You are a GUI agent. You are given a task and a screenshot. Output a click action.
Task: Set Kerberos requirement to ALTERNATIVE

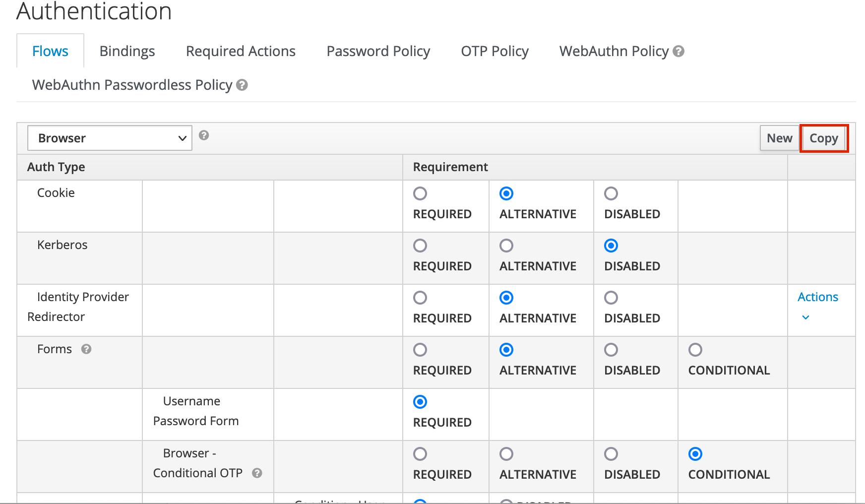[506, 246]
